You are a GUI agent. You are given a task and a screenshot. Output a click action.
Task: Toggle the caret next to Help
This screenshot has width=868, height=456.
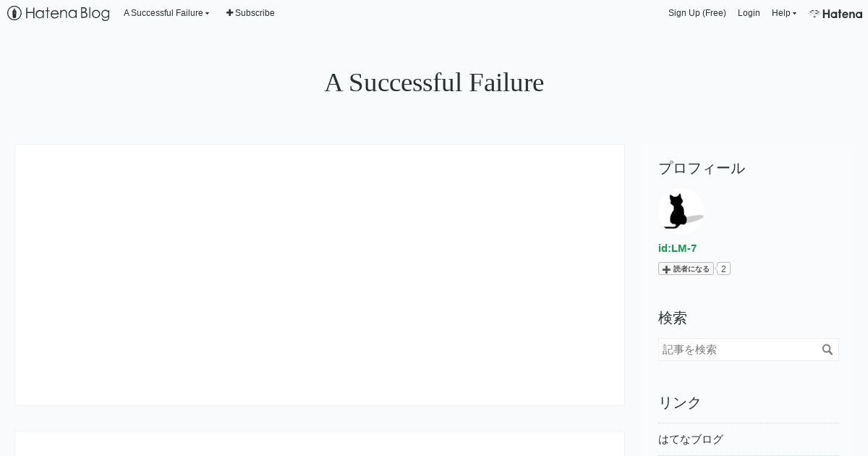[795, 14]
